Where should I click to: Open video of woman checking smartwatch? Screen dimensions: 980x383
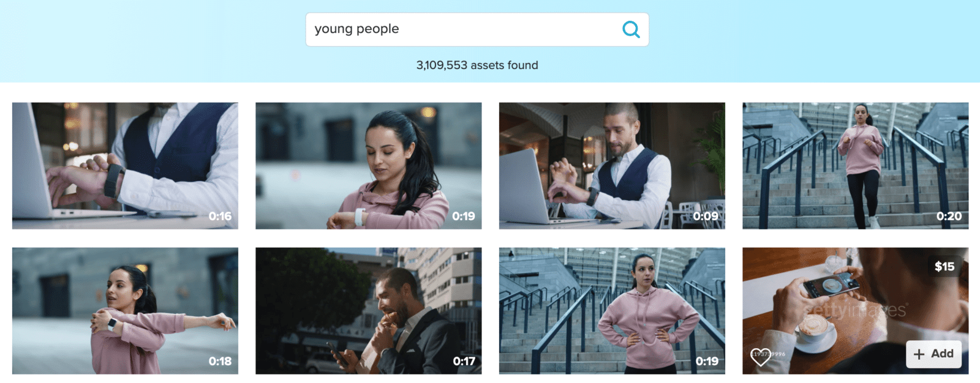368,166
